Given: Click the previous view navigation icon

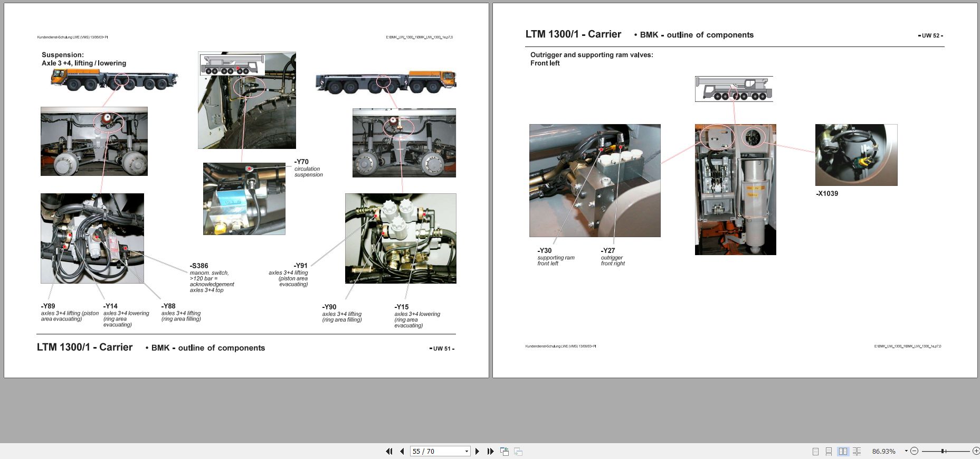Looking at the screenshot, I should (x=505, y=451).
